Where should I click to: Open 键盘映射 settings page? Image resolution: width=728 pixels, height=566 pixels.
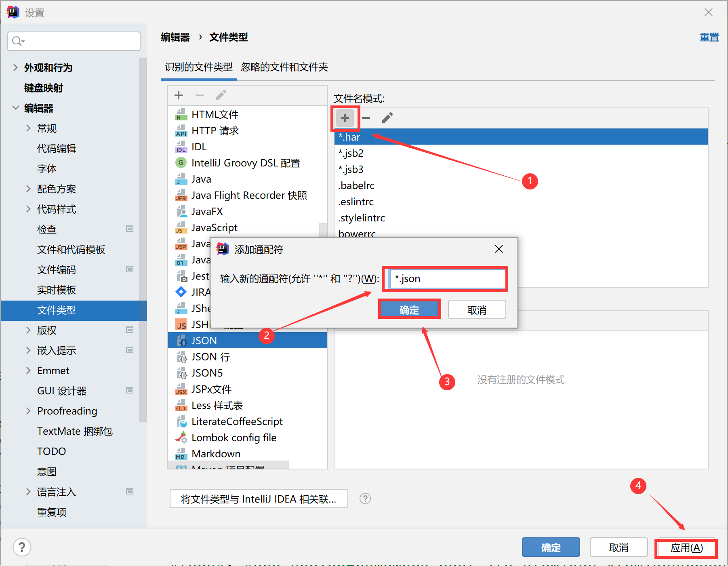point(44,88)
